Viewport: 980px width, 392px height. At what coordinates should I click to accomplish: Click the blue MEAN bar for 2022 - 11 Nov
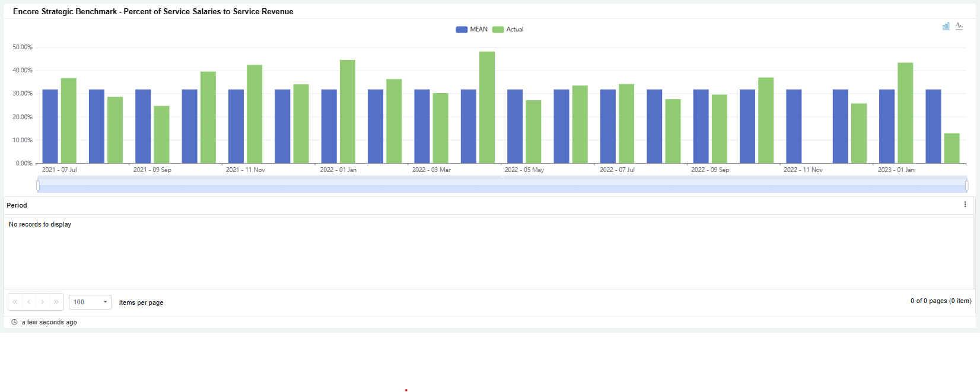coord(794,126)
